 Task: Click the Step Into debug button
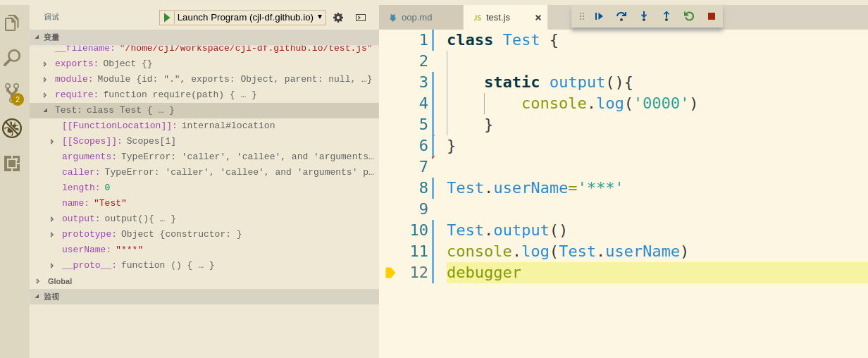(x=643, y=16)
